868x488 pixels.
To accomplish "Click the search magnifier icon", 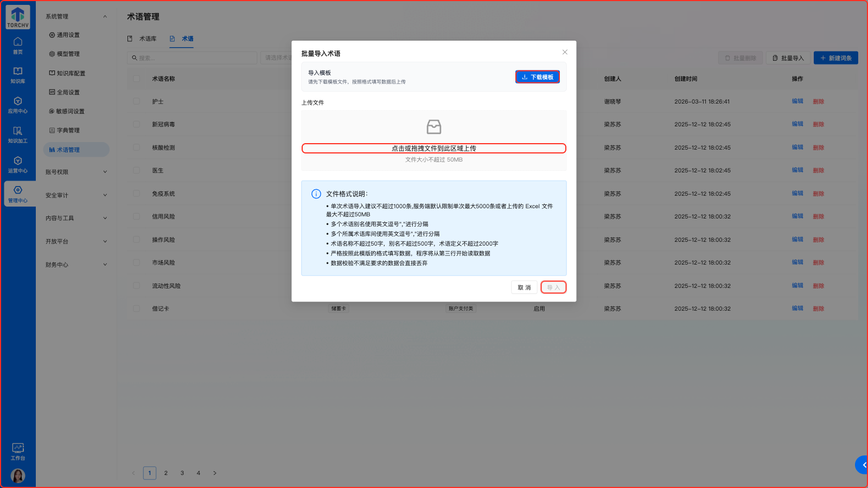I will tap(135, 57).
